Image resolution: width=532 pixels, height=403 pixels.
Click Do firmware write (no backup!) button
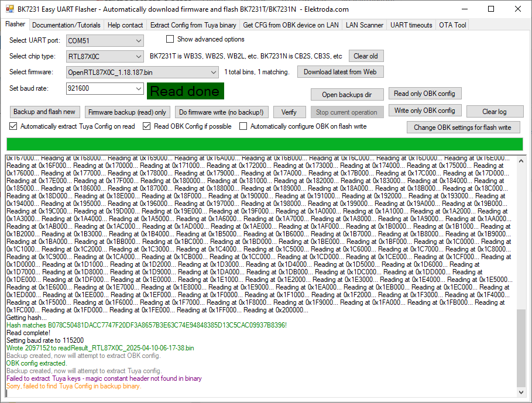click(221, 112)
